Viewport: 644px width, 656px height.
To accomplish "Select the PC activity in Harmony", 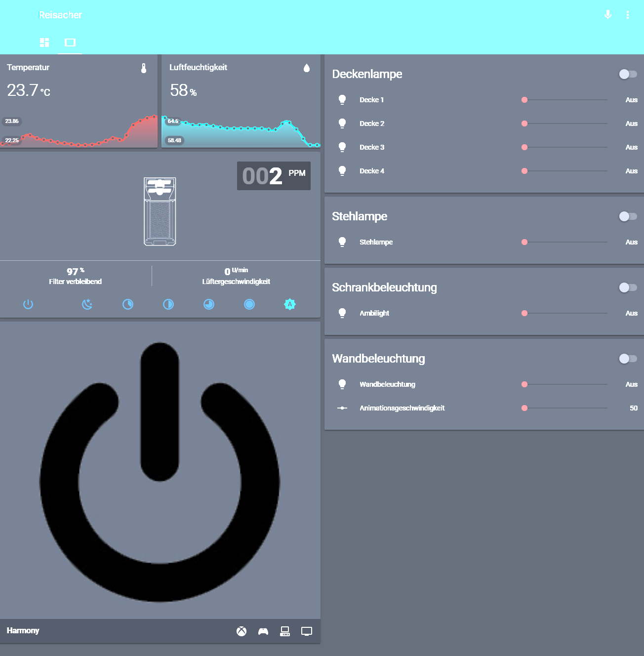I will pos(285,631).
